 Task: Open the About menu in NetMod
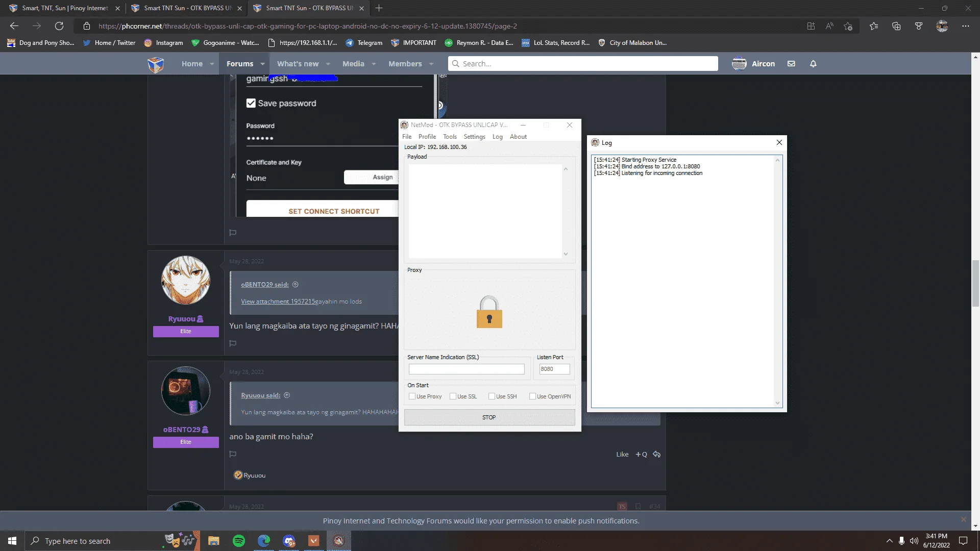point(518,137)
